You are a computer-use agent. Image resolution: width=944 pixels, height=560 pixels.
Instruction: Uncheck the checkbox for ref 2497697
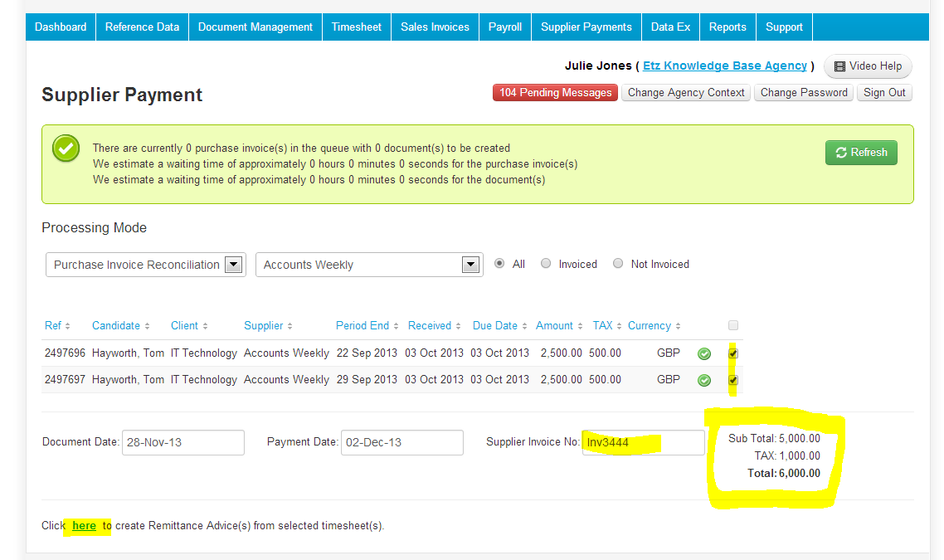pos(732,380)
